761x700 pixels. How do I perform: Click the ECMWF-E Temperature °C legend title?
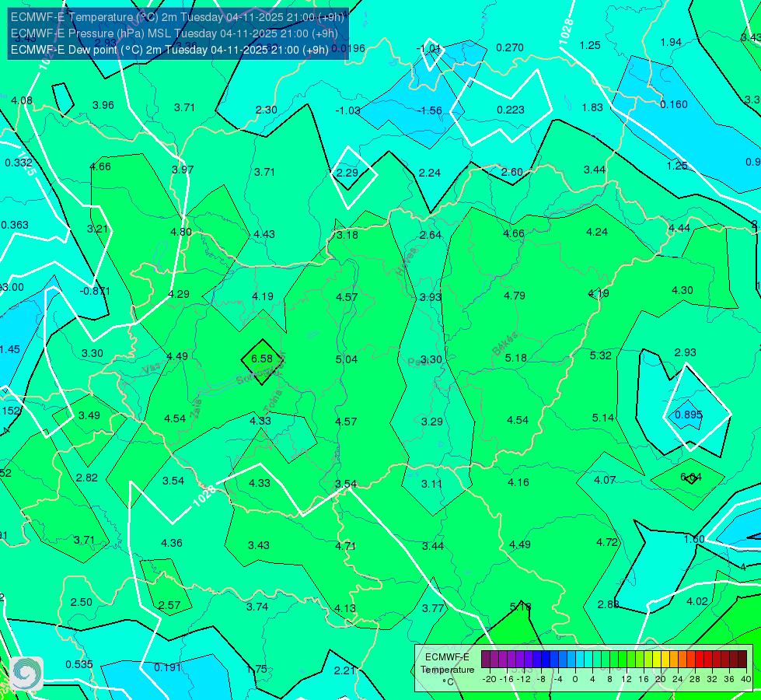pyautogui.click(x=447, y=670)
